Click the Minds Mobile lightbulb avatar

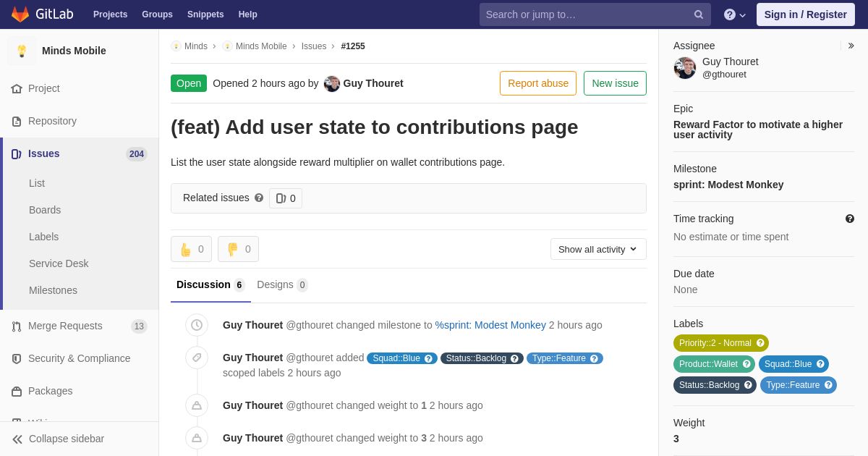(22, 51)
